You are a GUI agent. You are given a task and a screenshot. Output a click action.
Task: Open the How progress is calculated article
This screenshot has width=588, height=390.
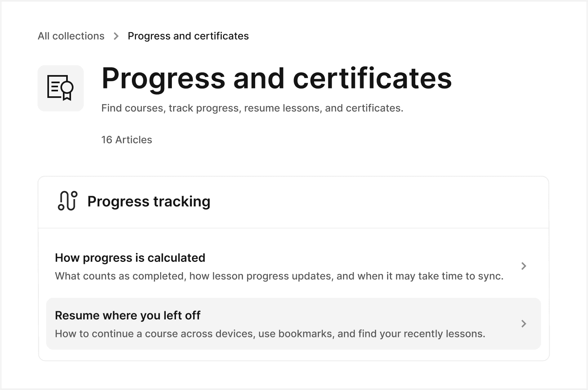(130, 258)
